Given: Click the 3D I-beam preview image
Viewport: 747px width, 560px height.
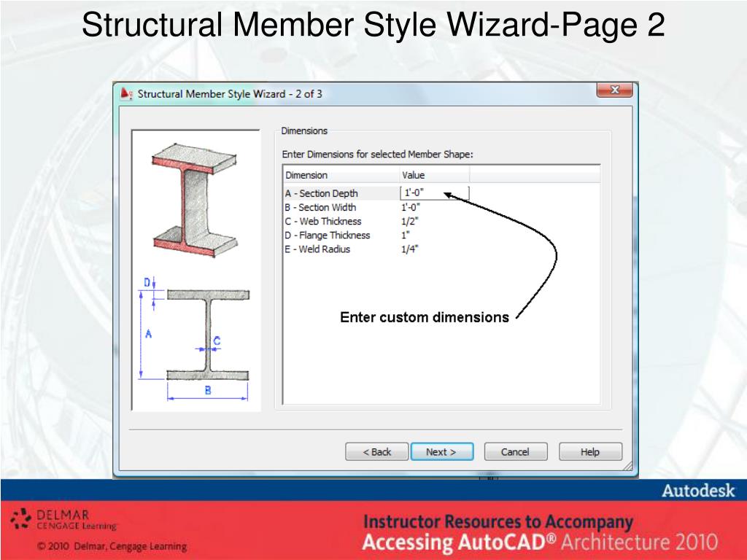Looking at the screenshot, I should 194,200.
